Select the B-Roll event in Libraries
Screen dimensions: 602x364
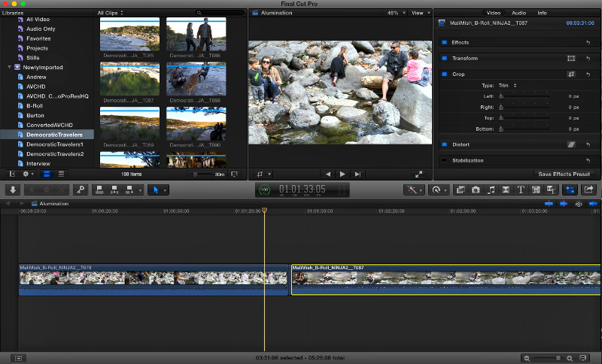[35, 106]
